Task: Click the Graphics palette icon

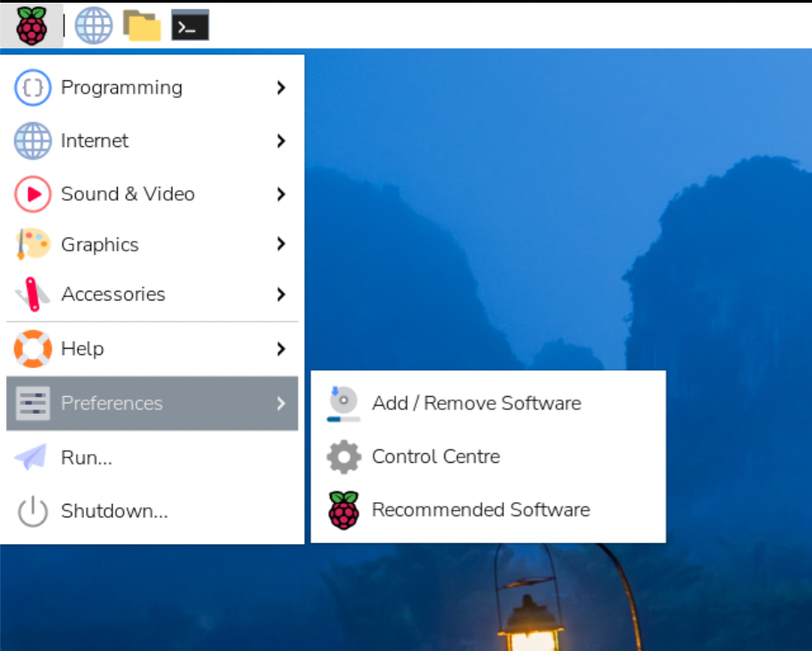Action: pos(32,244)
